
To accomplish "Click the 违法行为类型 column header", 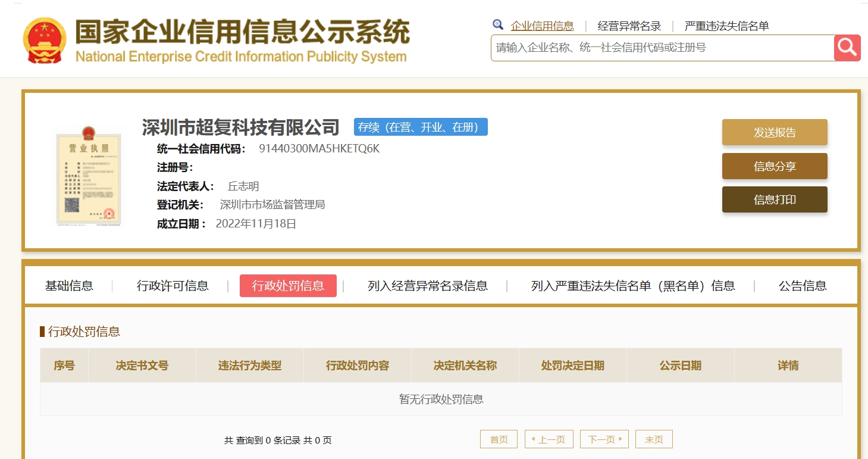I will click(x=250, y=366).
